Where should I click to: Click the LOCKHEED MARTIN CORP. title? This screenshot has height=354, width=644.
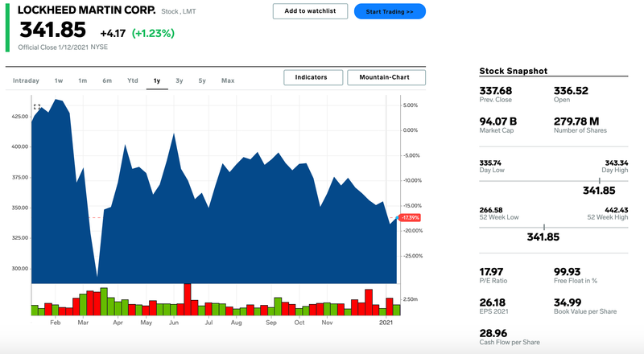(87, 10)
